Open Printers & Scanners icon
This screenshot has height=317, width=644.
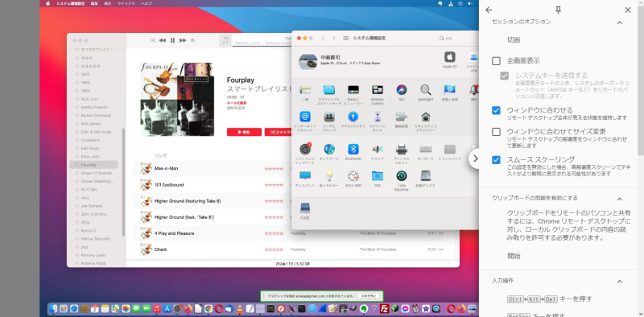[402, 149]
